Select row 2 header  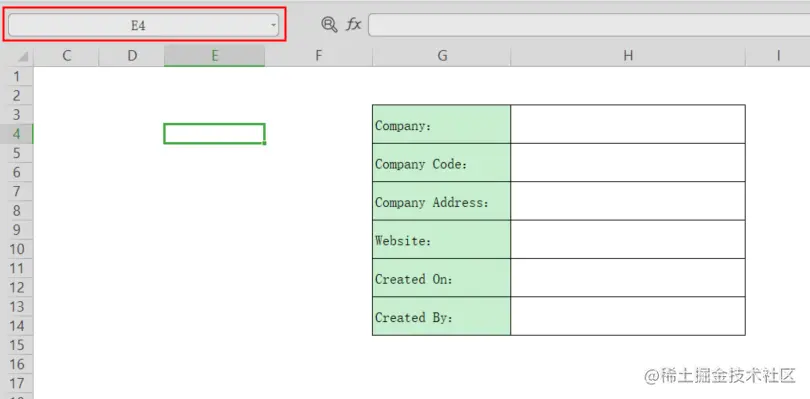point(17,96)
